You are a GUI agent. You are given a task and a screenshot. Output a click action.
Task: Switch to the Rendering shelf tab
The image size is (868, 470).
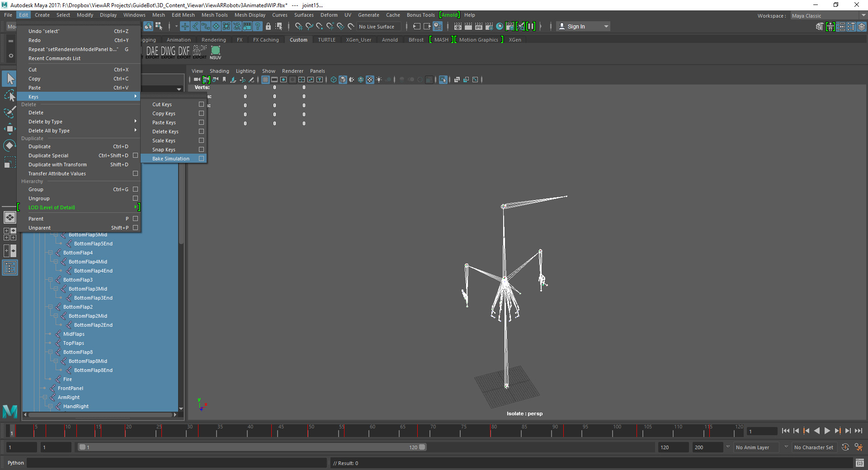click(213, 40)
